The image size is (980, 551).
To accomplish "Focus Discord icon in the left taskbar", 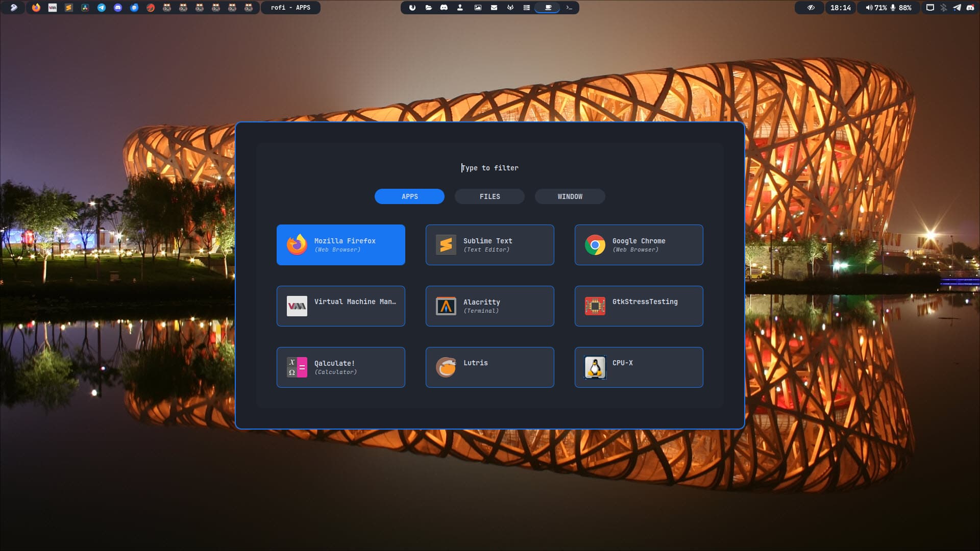I will [x=118, y=8].
